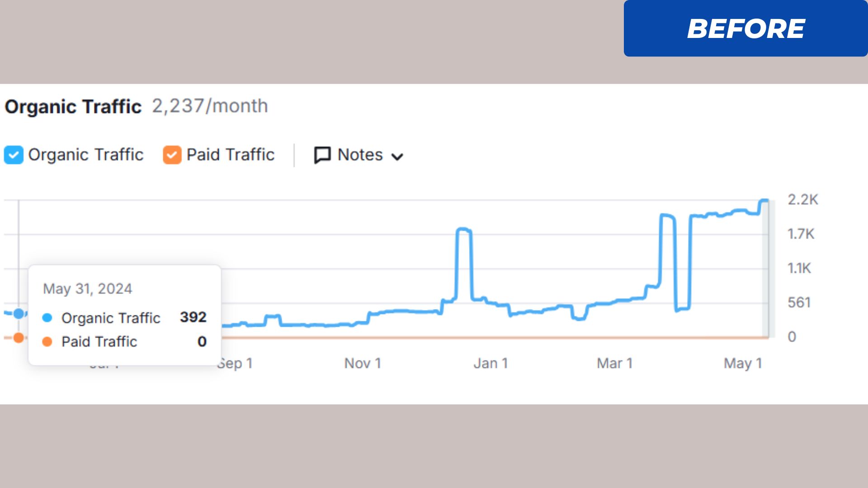Click the Nov 1 axis label

pos(363,363)
